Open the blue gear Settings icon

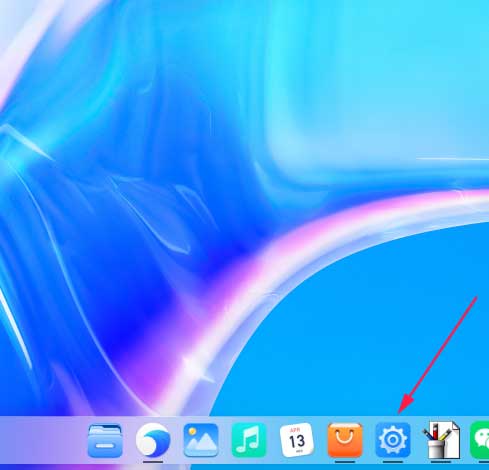[393, 440]
